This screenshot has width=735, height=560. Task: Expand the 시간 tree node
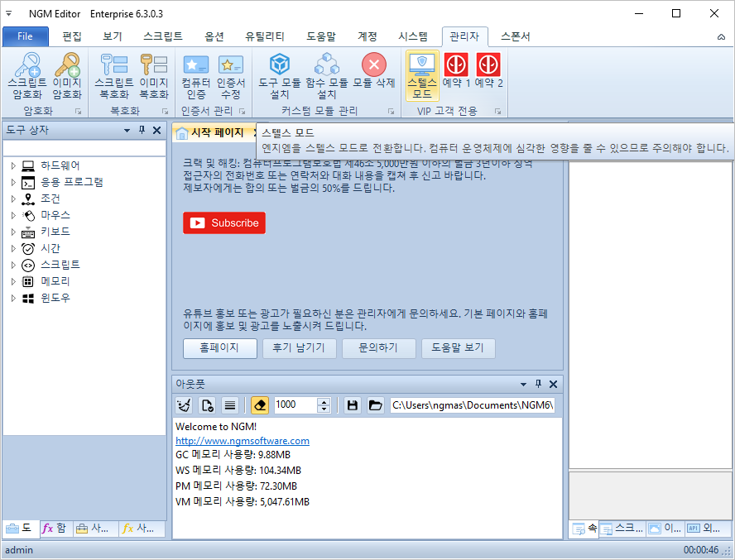[13, 248]
